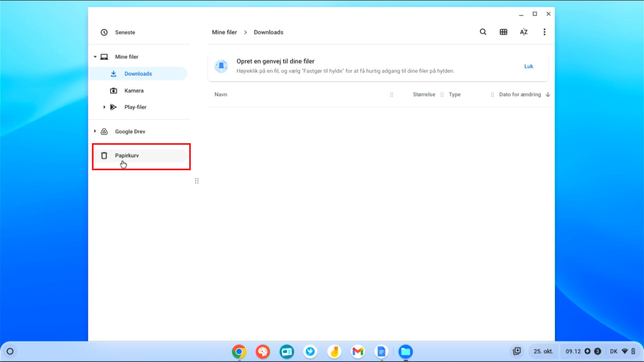Expand the Google Drev tree

coord(95,131)
